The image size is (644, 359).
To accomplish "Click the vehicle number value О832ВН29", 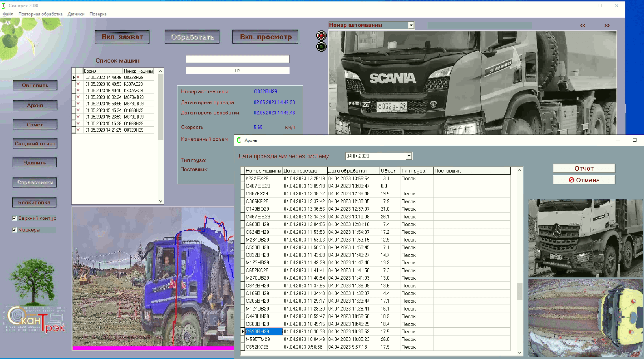I will 265,91.
